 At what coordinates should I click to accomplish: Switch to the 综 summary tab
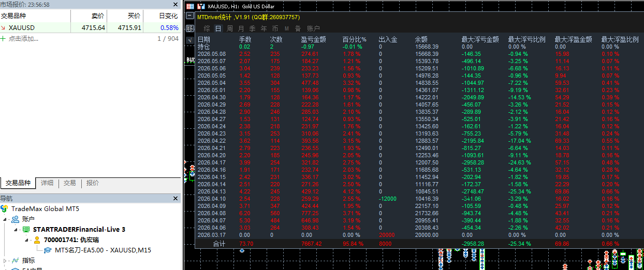(x=207, y=28)
